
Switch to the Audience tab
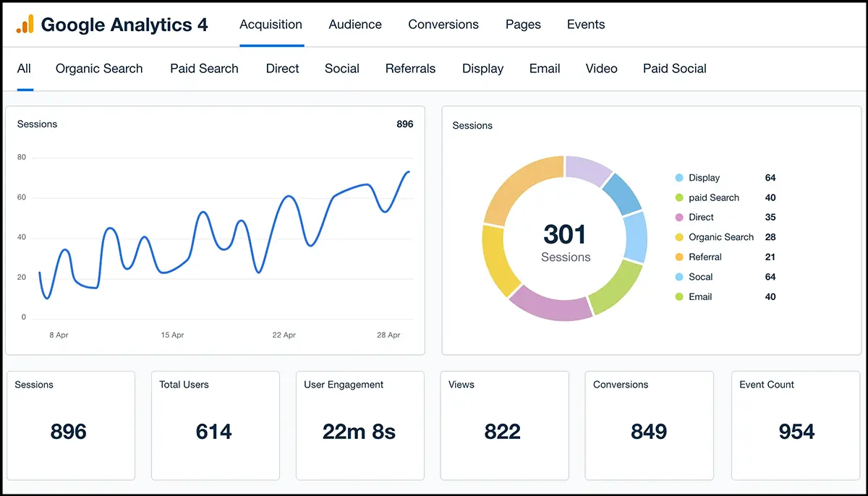[x=355, y=25]
